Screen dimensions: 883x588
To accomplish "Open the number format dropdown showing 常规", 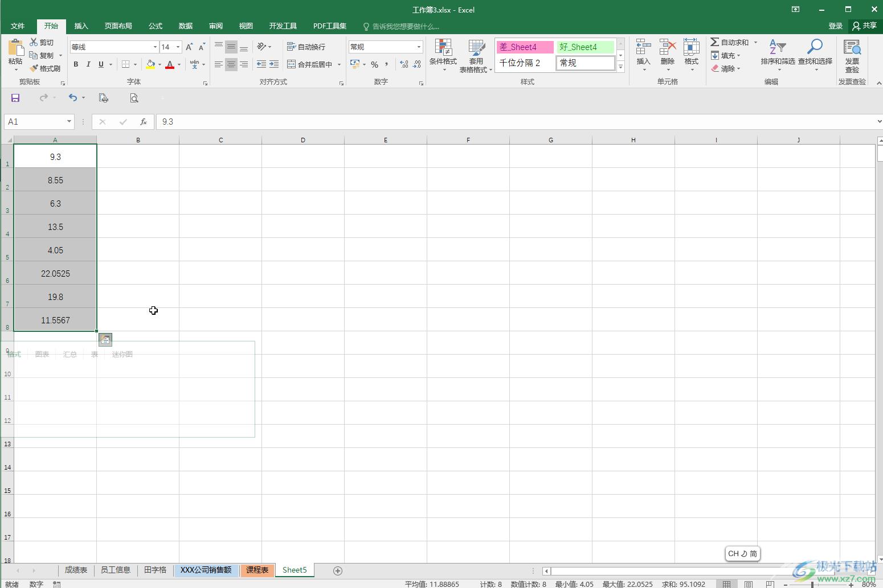I will tap(419, 47).
